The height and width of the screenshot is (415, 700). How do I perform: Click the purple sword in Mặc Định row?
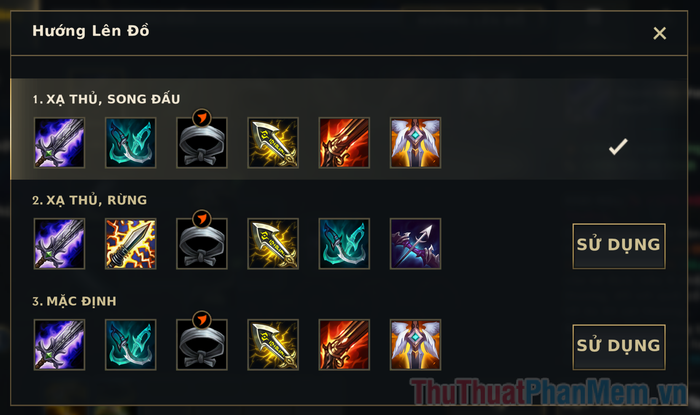pyautogui.click(x=59, y=344)
